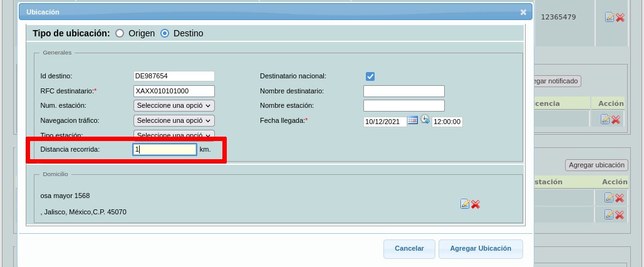This screenshot has width=644, height=267.
Task: Expand the Navegacion tráfico dropdown
Action: [174, 120]
